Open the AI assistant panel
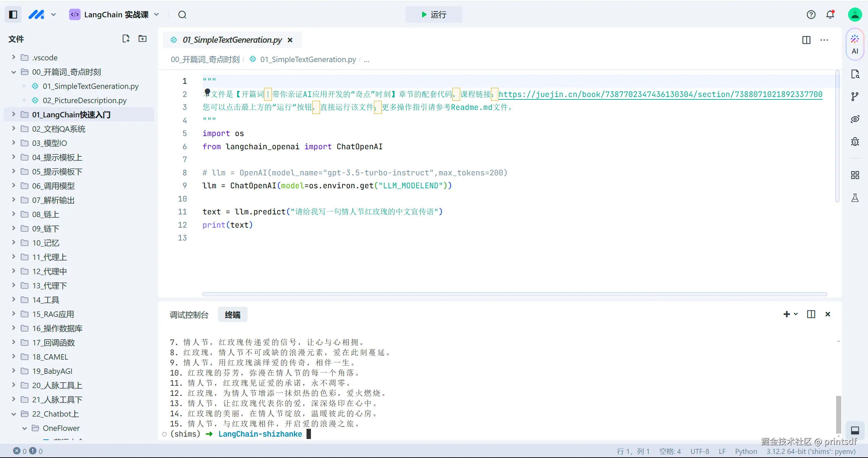The width and height of the screenshot is (868, 458). [x=855, y=44]
